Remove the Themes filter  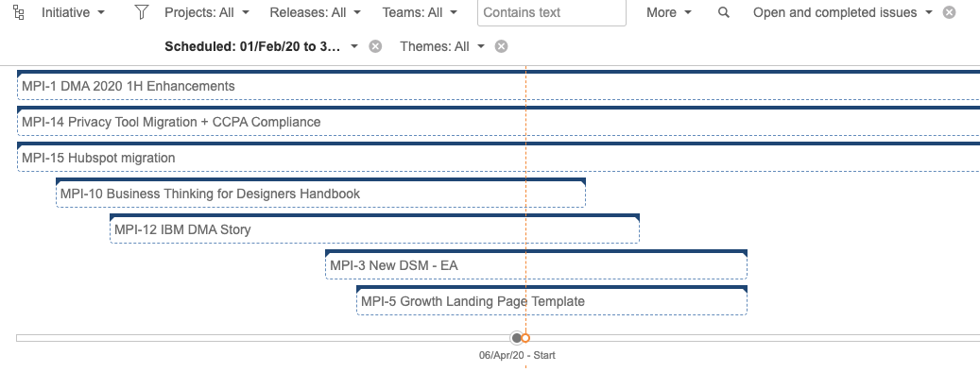tap(501, 47)
